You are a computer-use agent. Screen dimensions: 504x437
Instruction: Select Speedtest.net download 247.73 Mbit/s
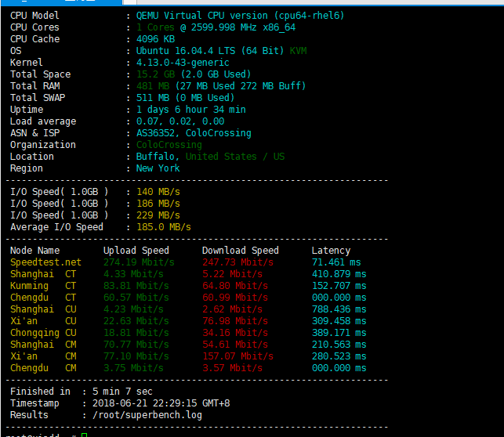(237, 262)
